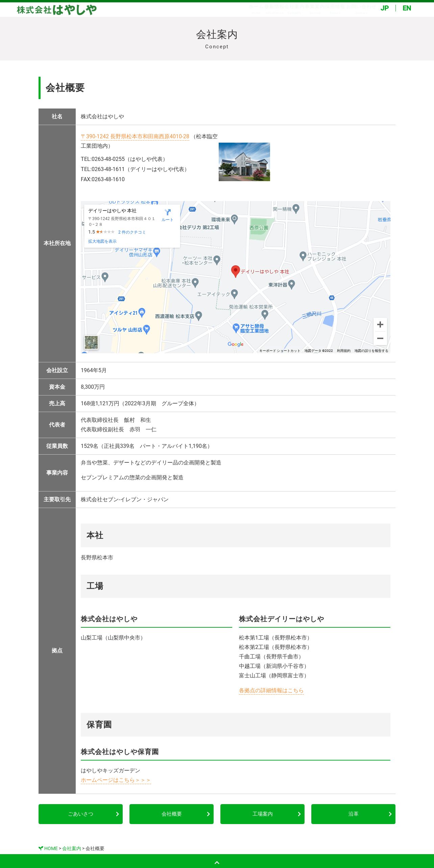Click the FAX:0263-48-1610 text

103,179
